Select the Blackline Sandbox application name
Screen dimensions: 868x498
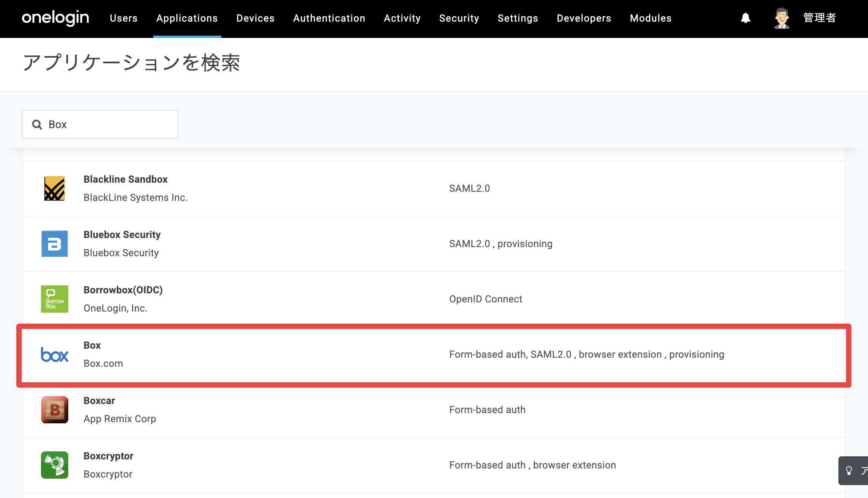[126, 179]
